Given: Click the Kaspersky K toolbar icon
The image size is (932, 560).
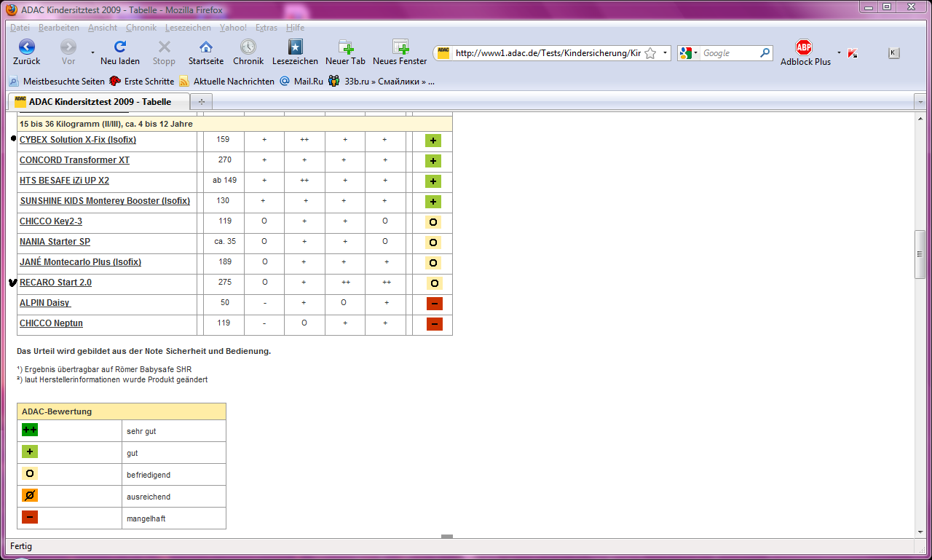Looking at the screenshot, I should pyautogui.click(x=853, y=53).
